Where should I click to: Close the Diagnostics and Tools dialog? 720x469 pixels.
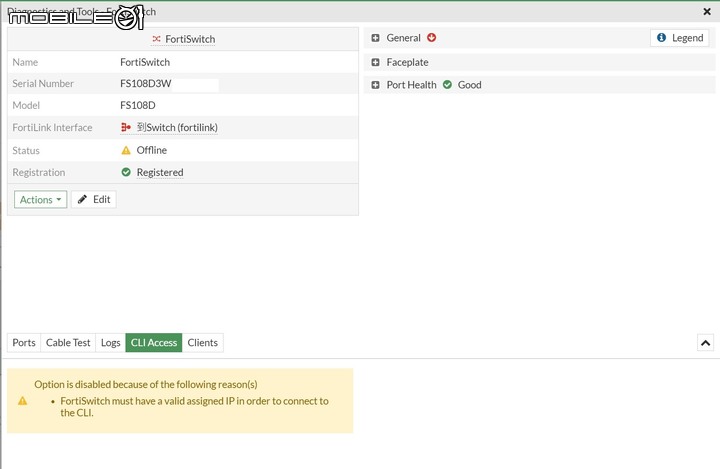pyautogui.click(x=707, y=11)
